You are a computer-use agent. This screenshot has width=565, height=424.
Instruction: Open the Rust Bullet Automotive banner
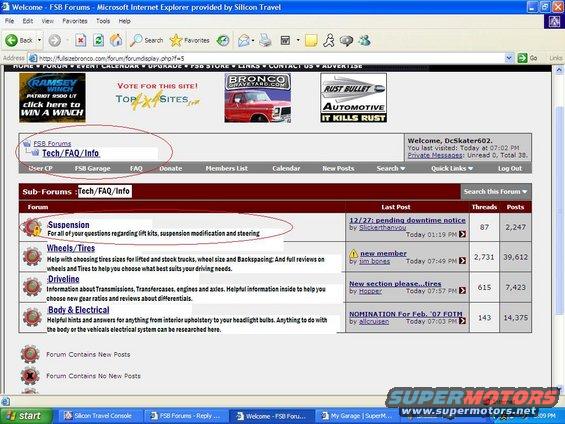coord(353,98)
